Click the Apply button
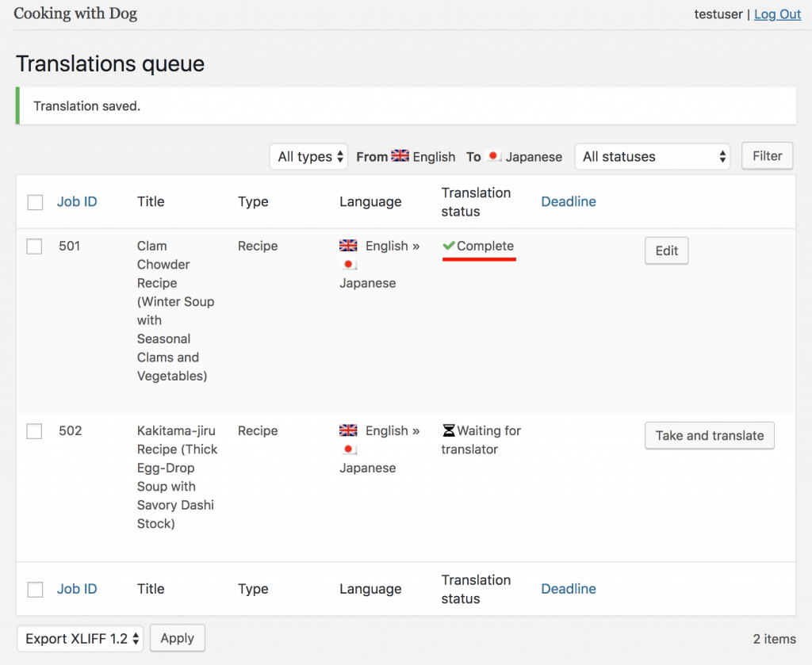The image size is (812, 665). pyautogui.click(x=177, y=638)
